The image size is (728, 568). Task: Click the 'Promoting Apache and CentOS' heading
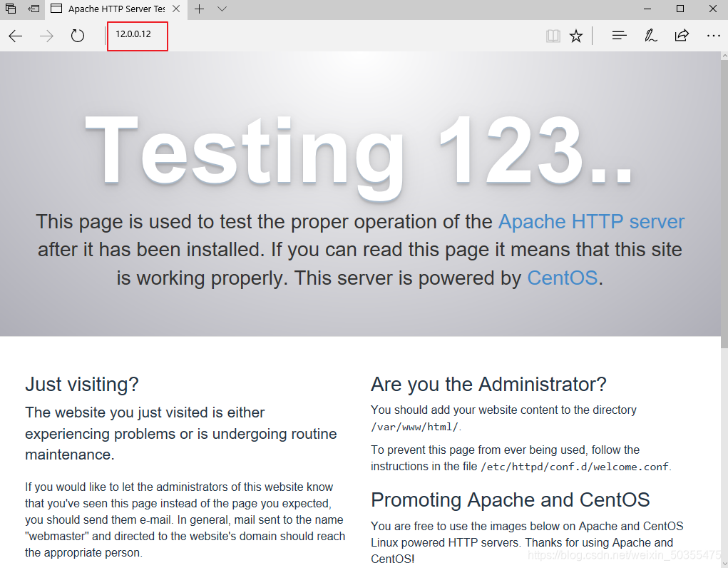pyautogui.click(x=511, y=499)
